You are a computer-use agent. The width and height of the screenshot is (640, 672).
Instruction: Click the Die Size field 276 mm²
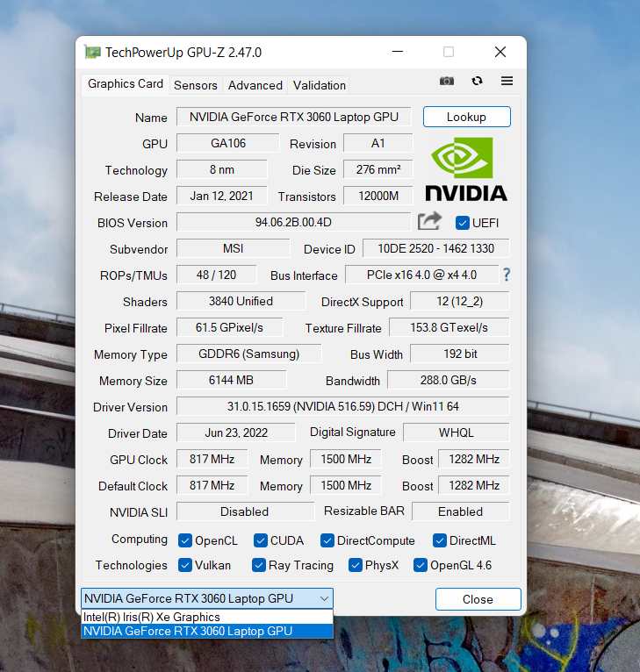(378, 169)
